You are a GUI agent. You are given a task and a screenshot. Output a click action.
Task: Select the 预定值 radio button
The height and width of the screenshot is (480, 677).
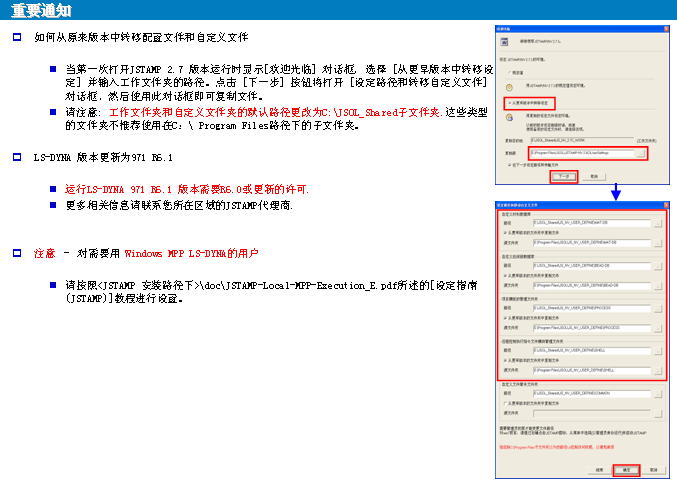507,73
